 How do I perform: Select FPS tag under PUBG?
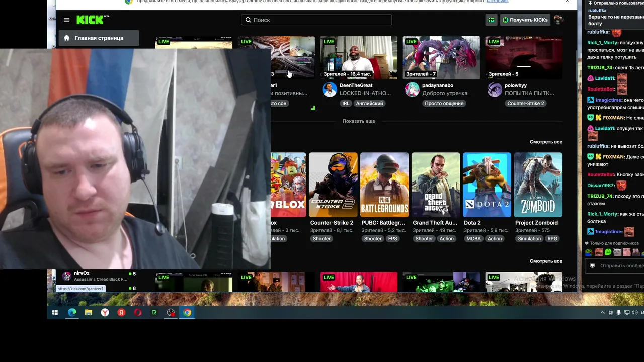click(393, 239)
